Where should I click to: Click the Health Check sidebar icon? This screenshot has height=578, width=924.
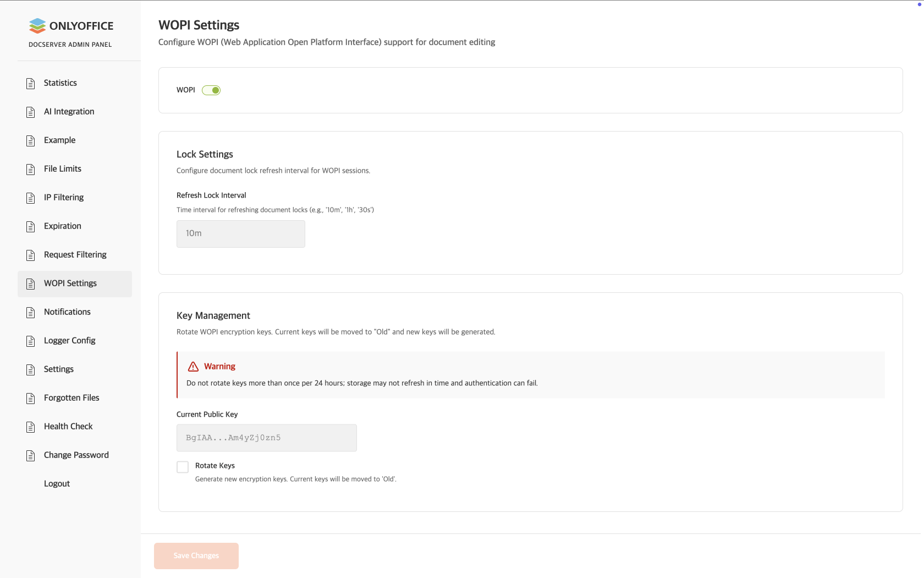[31, 427]
